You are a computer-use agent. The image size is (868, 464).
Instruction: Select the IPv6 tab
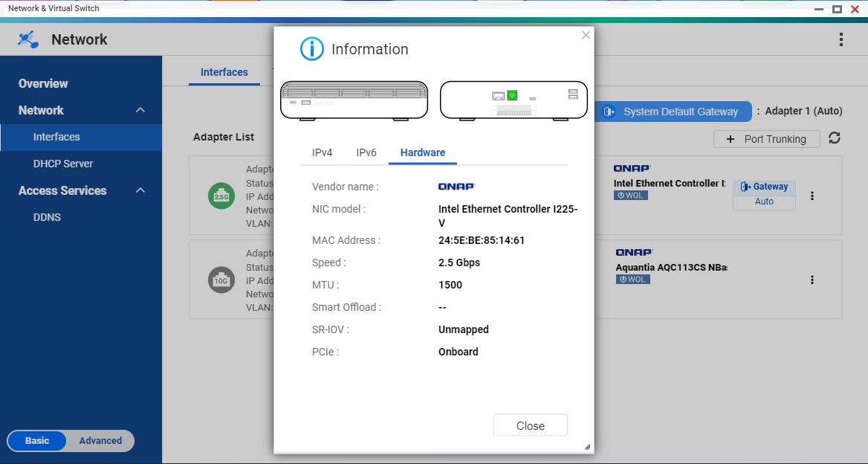pos(366,152)
